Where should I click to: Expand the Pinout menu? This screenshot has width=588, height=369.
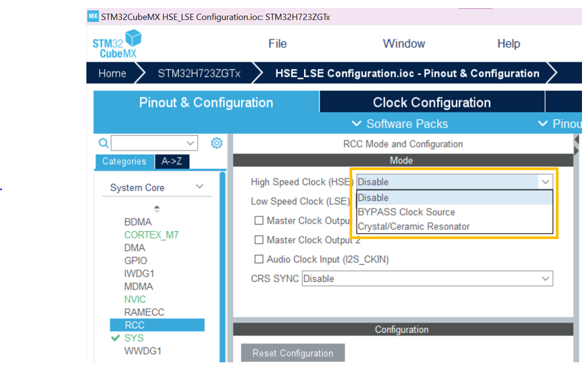560,124
